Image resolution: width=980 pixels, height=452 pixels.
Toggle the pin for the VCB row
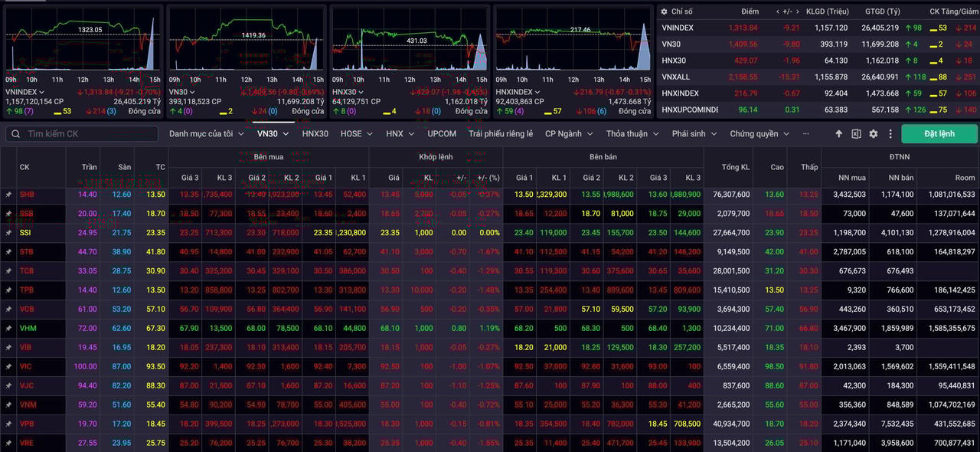(x=9, y=310)
